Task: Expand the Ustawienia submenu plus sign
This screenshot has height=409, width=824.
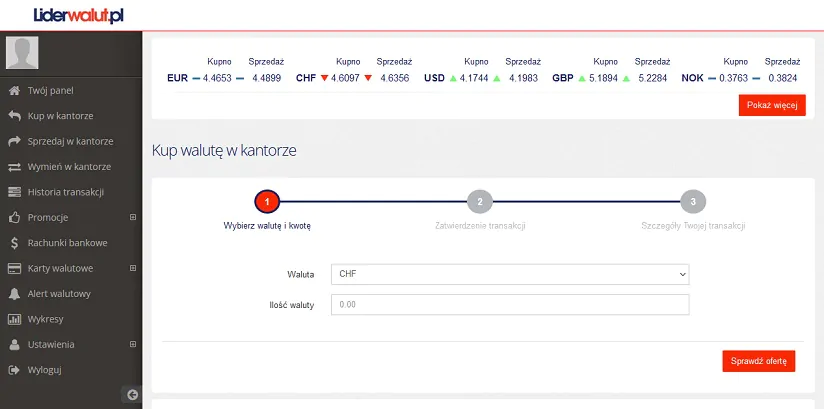Action: point(133,345)
